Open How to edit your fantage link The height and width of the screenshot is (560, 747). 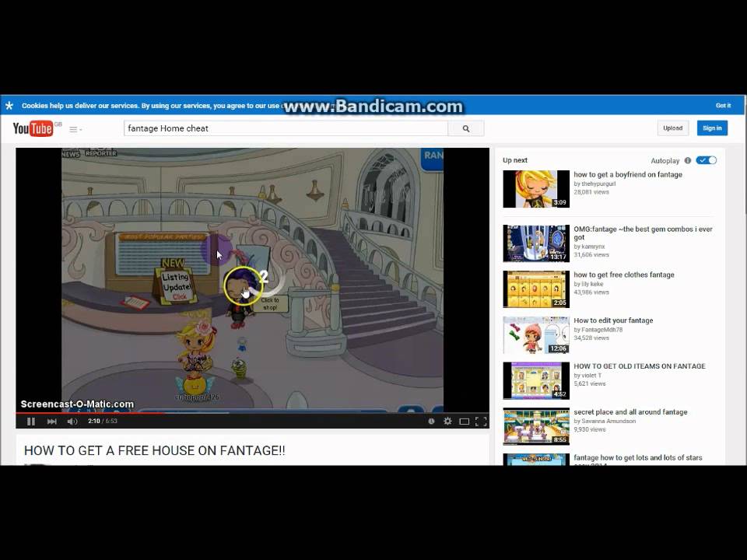point(613,320)
